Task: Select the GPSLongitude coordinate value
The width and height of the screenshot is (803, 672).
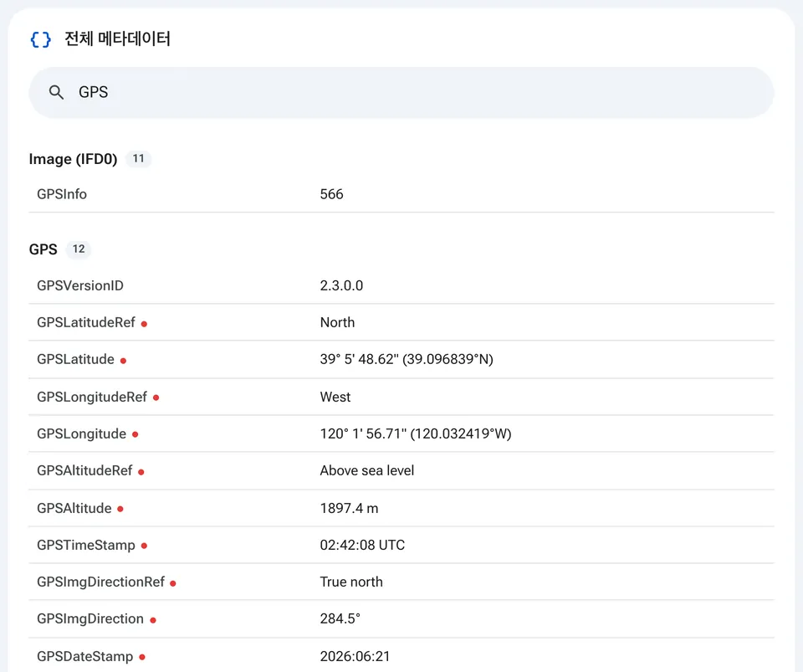Action: click(x=416, y=433)
